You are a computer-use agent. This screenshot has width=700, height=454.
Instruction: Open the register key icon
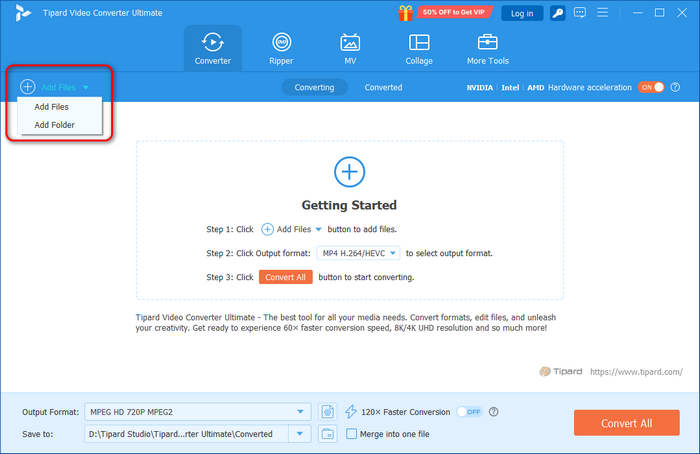pos(557,13)
